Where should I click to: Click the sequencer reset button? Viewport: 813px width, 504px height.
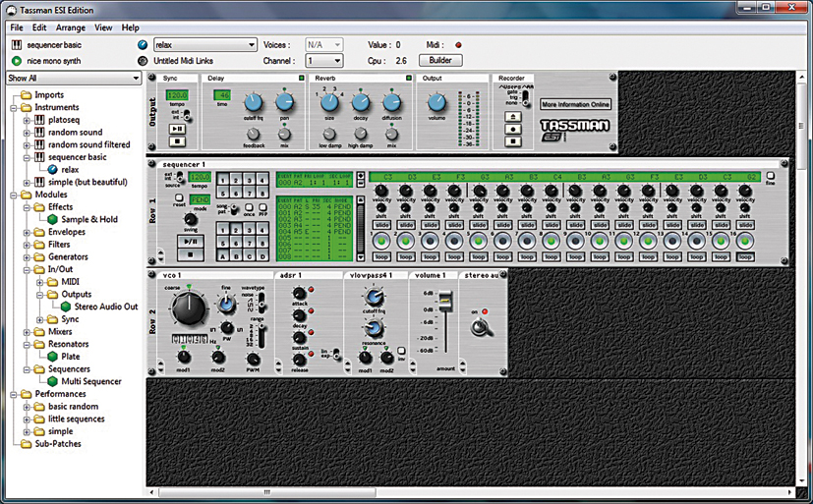(x=179, y=197)
